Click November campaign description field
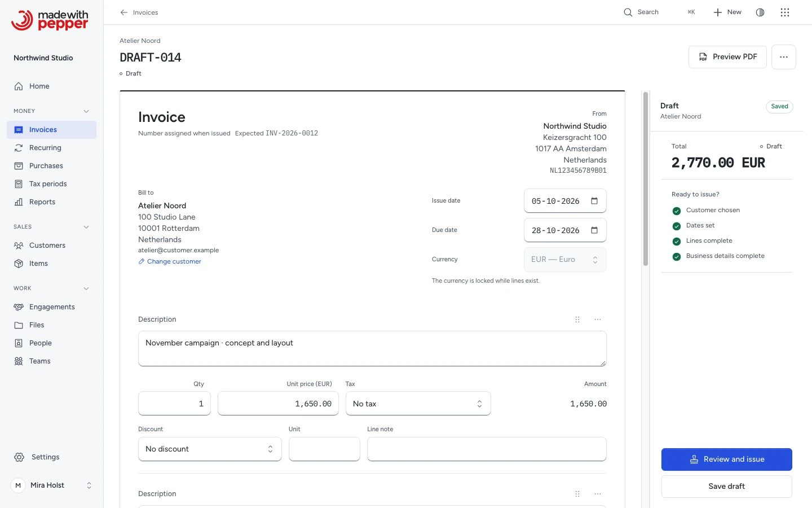 (372, 348)
